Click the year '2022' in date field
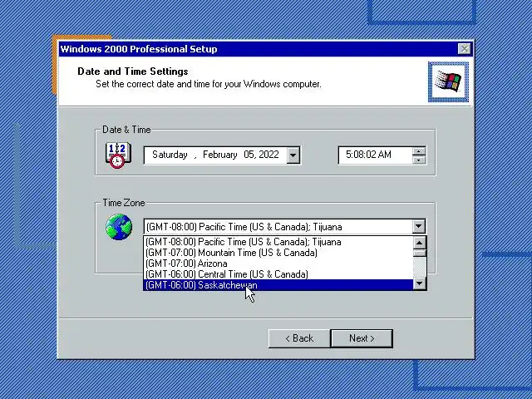The image size is (532, 399). tap(268, 155)
